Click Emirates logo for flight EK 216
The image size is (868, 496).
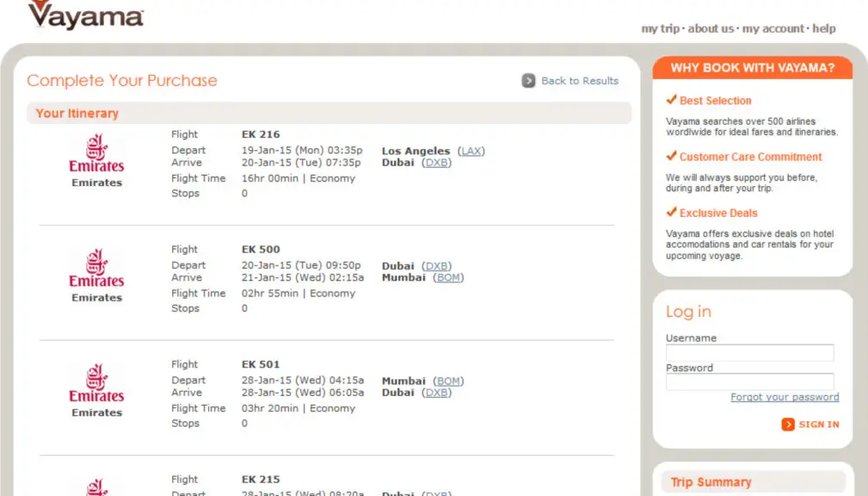coord(96,153)
